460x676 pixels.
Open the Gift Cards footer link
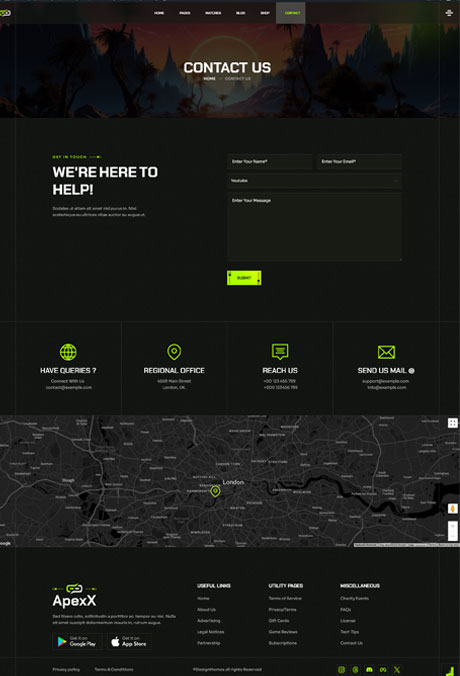click(279, 621)
